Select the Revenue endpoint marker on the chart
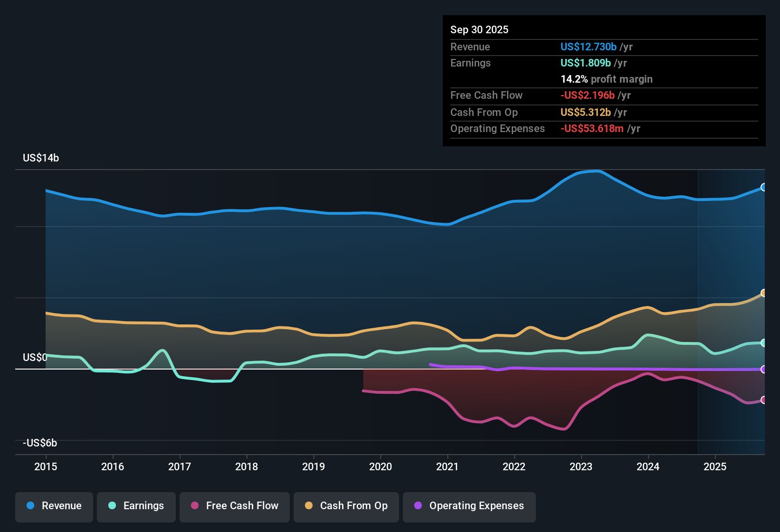Image resolution: width=780 pixels, height=532 pixels. (x=763, y=187)
